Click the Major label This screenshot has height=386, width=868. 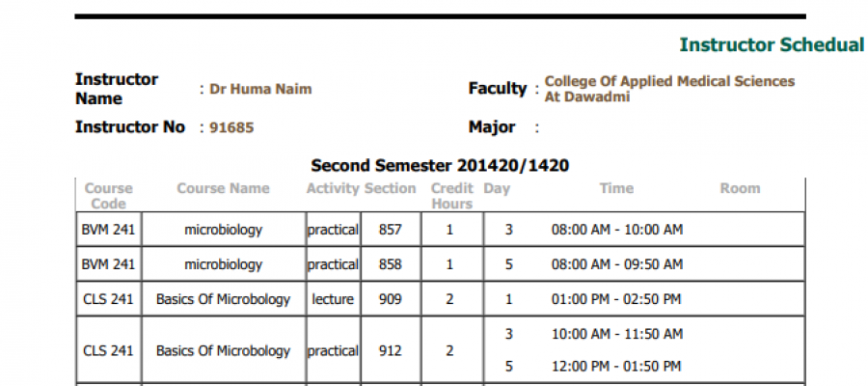point(492,127)
